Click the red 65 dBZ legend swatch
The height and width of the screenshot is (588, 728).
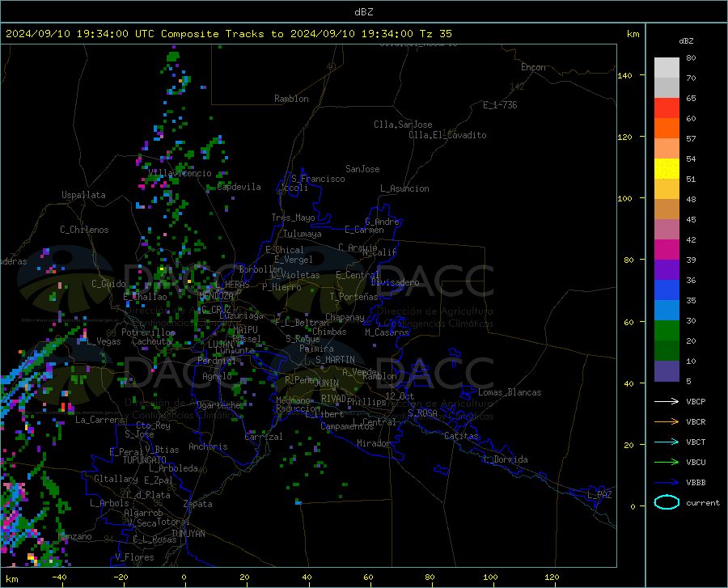pyautogui.click(x=667, y=108)
